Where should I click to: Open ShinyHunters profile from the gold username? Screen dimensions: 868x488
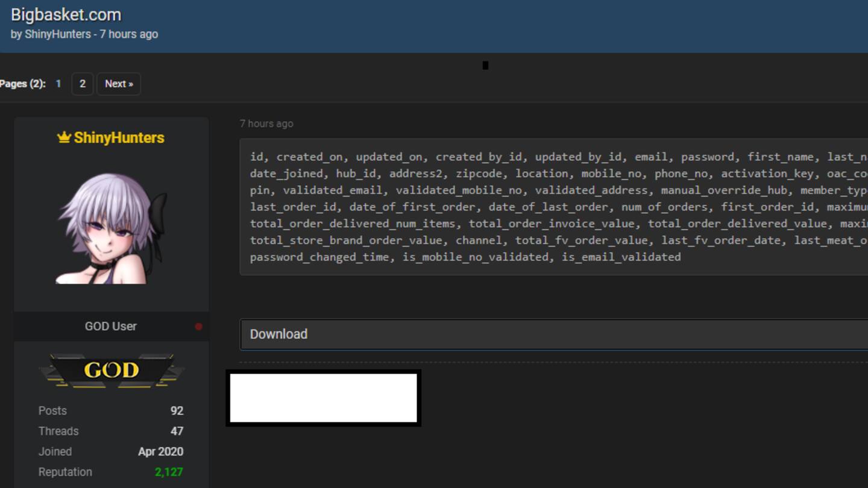point(119,138)
